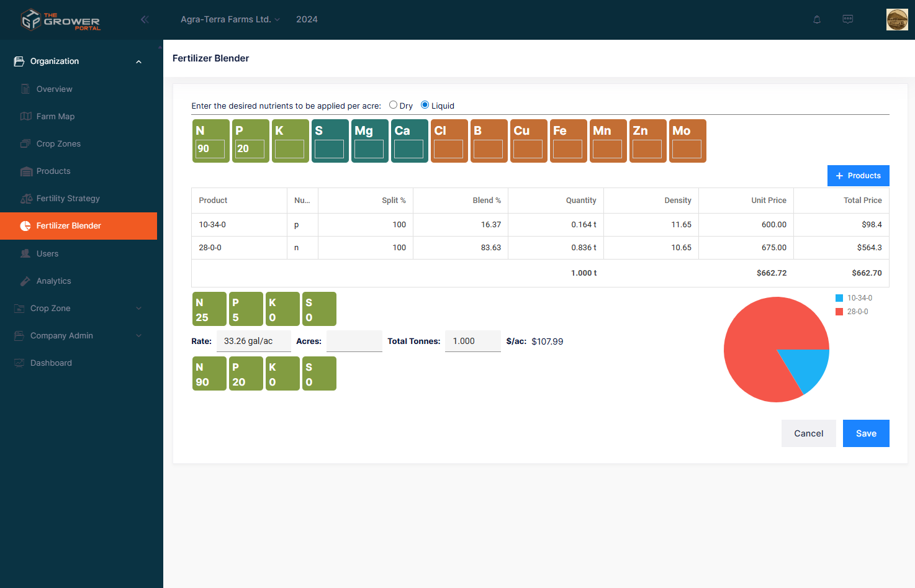The width and height of the screenshot is (915, 588).
Task: Click the Grower Portal logo
Action: [60, 20]
